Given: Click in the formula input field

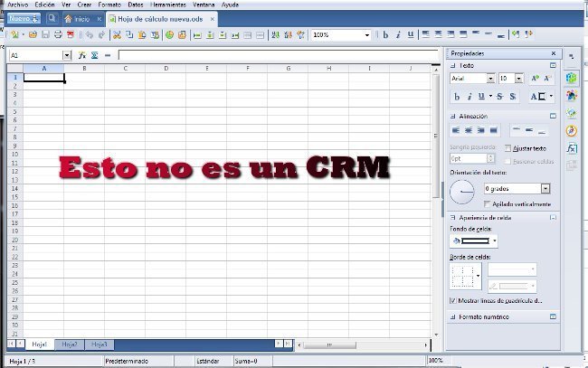Looking at the screenshot, I should tap(279, 55).
